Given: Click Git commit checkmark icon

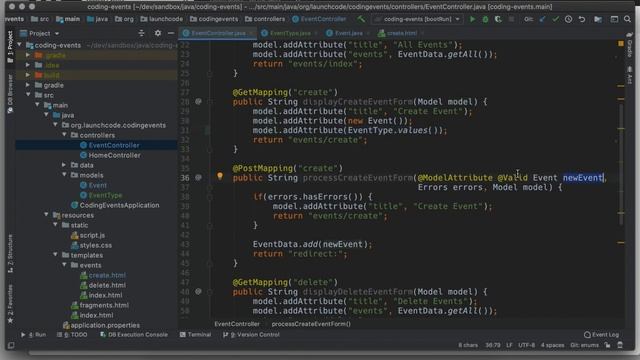Looking at the screenshot, I should [555, 19].
